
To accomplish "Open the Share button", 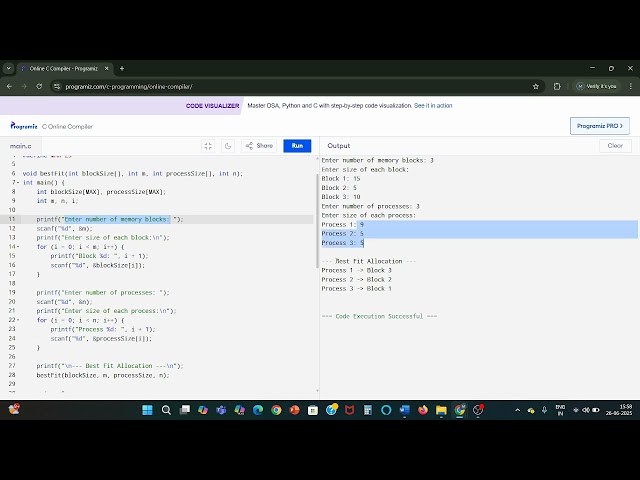I will (259, 146).
